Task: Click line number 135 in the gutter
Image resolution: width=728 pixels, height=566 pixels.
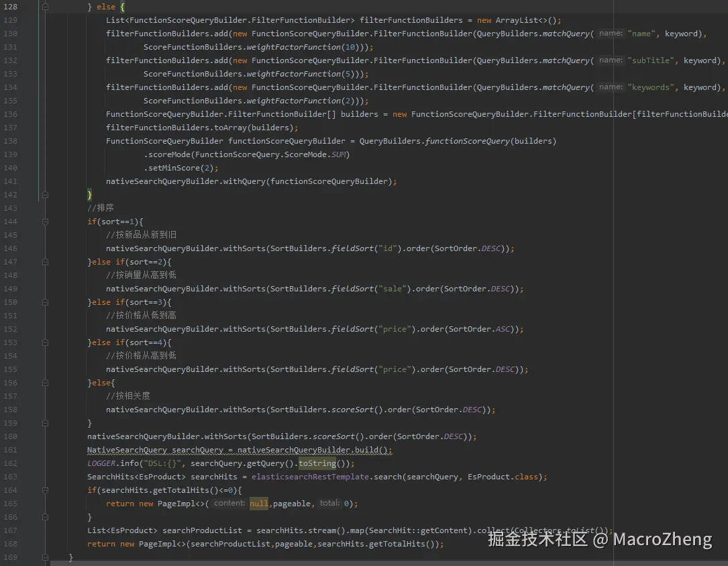Action: (x=10, y=101)
